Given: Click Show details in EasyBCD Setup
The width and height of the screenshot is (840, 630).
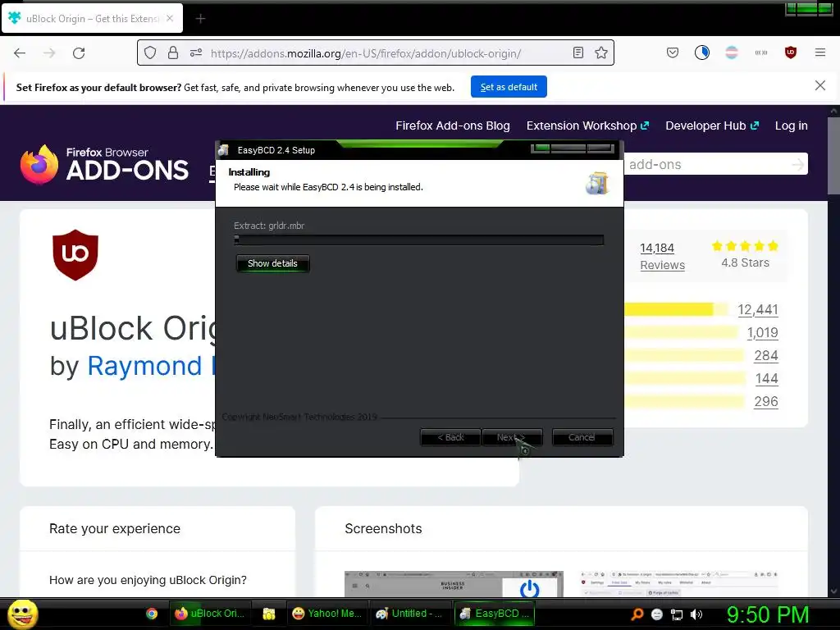Looking at the screenshot, I should click(x=272, y=263).
